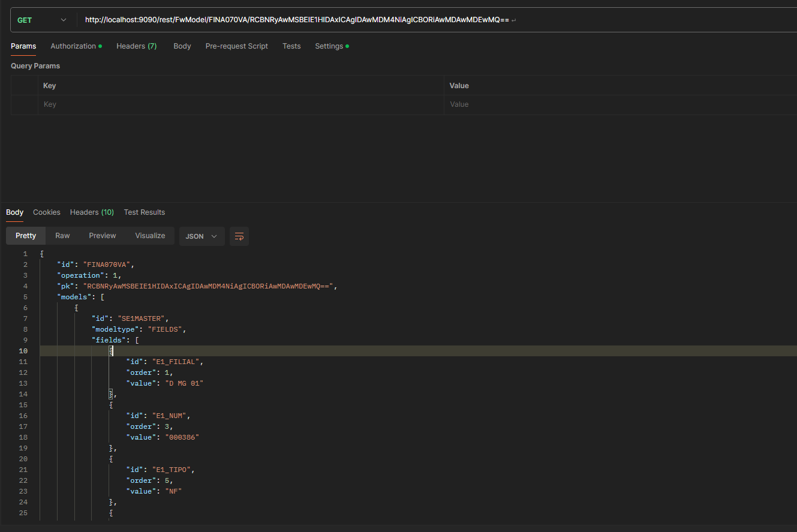The height and width of the screenshot is (532, 797).
Task: Choose the Visualize response view
Action: [x=150, y=236]
